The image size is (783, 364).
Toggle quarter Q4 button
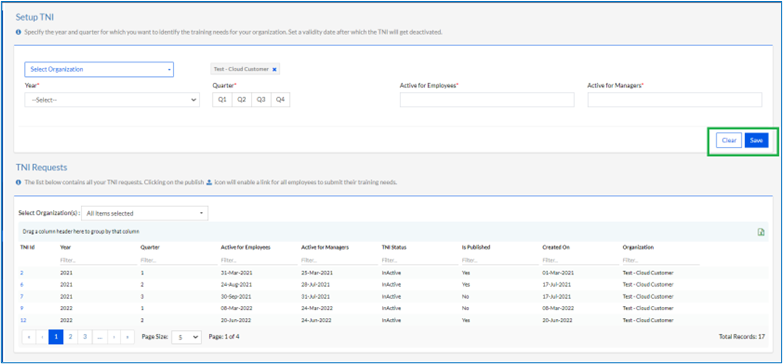[x=280, y=100]
